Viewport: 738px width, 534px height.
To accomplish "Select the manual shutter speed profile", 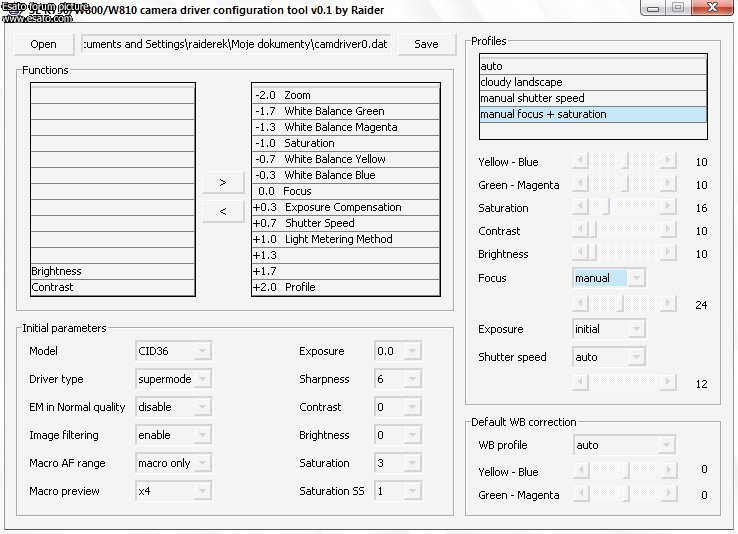I will point(593,98).
